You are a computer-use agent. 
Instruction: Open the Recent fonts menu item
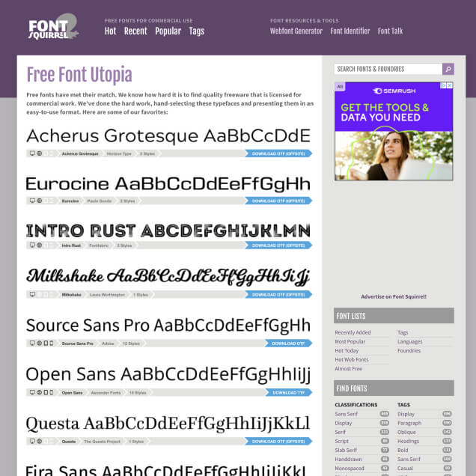click(135, 31)
